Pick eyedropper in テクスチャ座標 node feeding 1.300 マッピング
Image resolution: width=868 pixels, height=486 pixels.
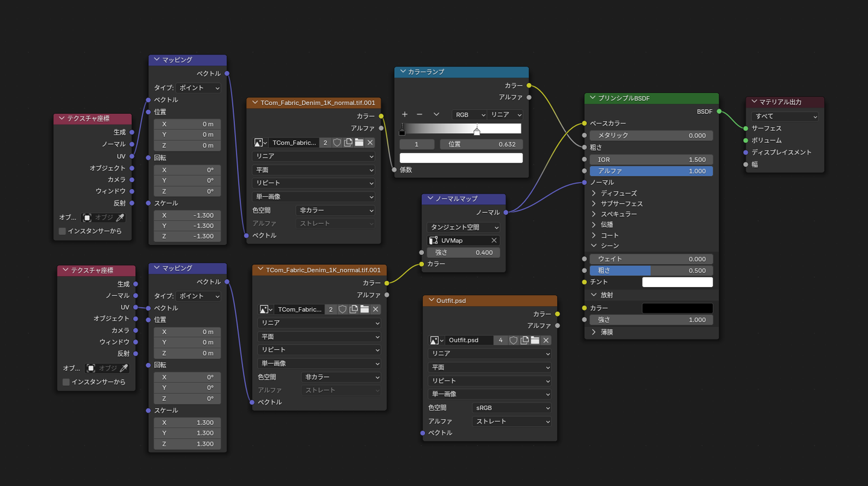point(124,368)
